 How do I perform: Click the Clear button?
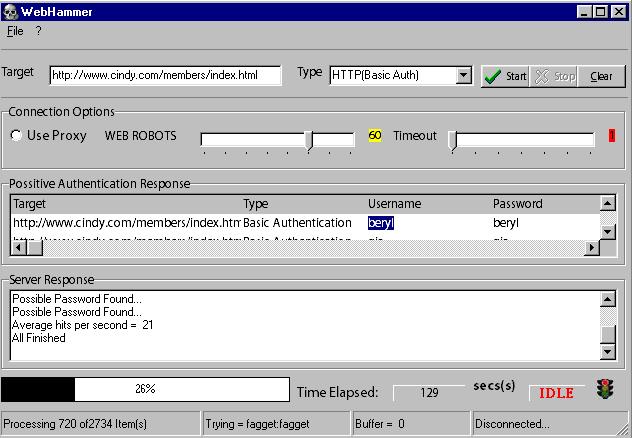pos(601,76)
